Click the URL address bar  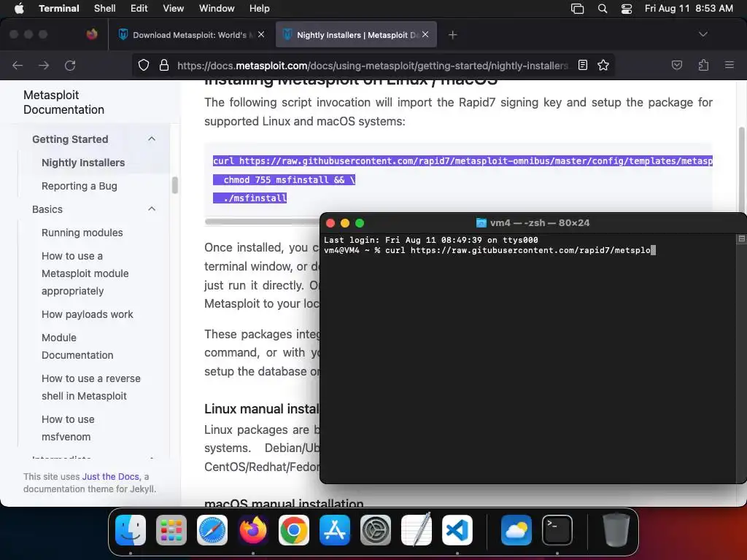[373, 65]
